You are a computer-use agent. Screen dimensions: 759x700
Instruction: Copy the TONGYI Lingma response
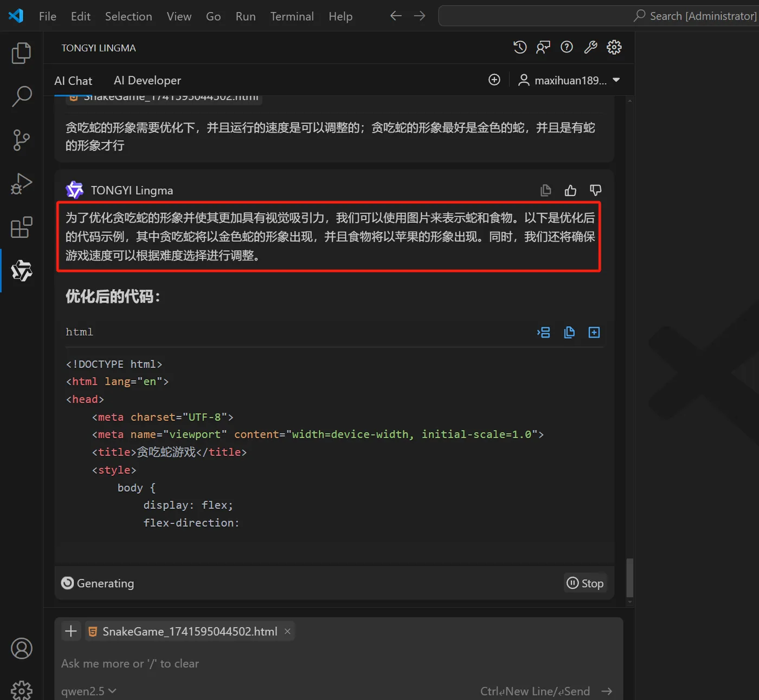point(546,190)
